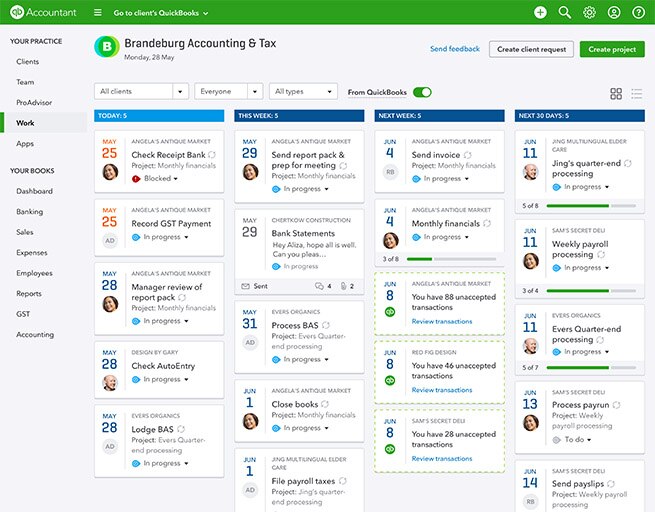Open attachments paperclip on Bank Statements card
Image resolution: width=655 pixels, height=512 pixels.
point(343,286)
